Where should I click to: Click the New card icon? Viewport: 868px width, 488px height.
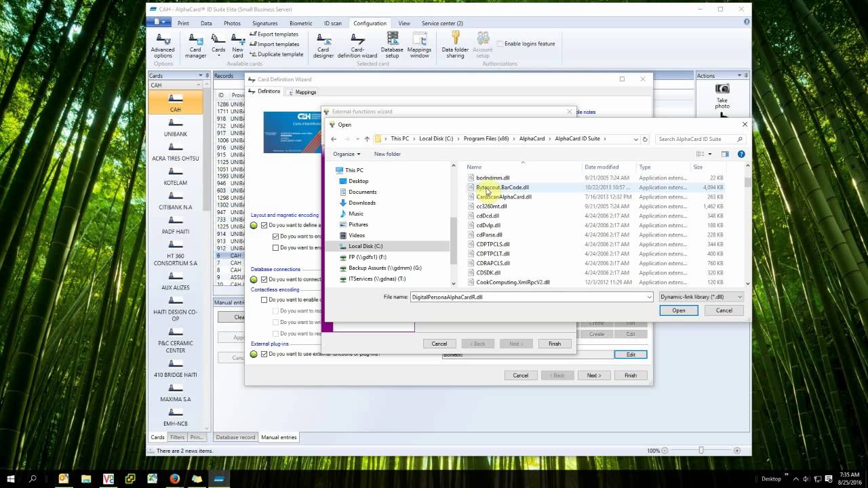click(238, 45)
